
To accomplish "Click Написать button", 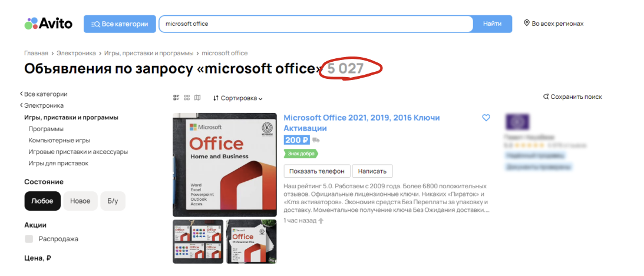I will 372,171.
